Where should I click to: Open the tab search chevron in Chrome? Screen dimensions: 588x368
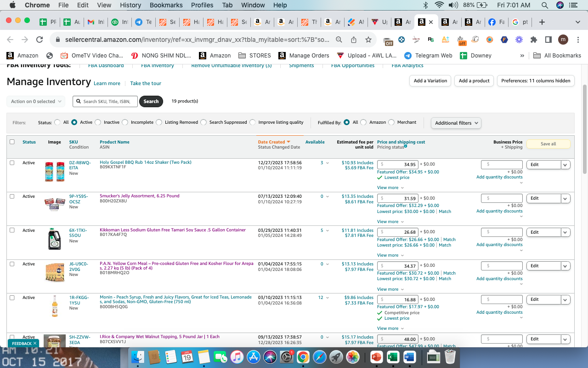(577, 22)
